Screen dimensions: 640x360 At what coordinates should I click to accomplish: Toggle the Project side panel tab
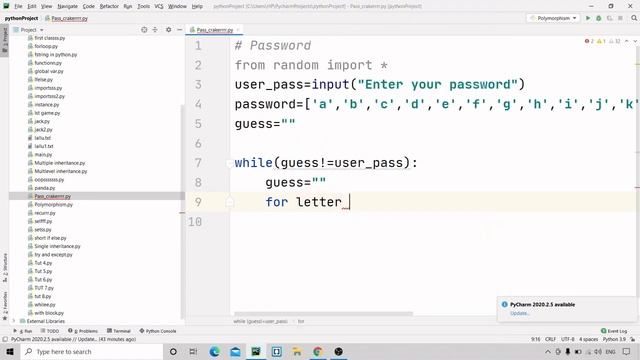point(4,39)
